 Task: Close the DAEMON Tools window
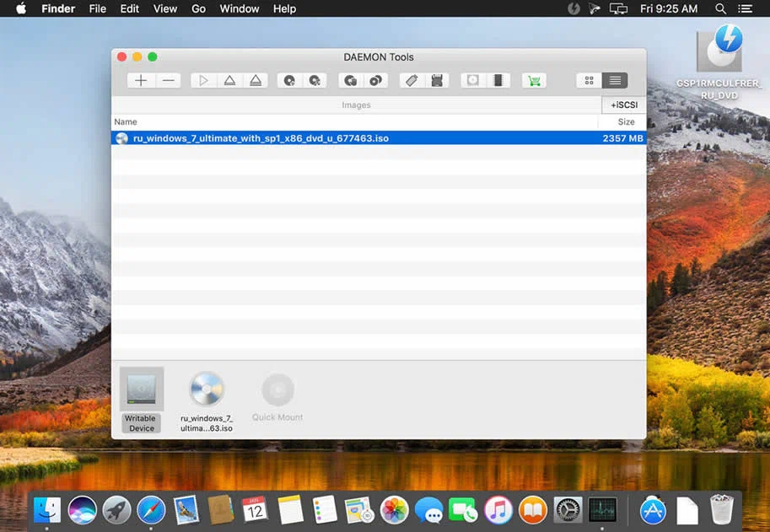pyautogui.click(x=121, y=57)
